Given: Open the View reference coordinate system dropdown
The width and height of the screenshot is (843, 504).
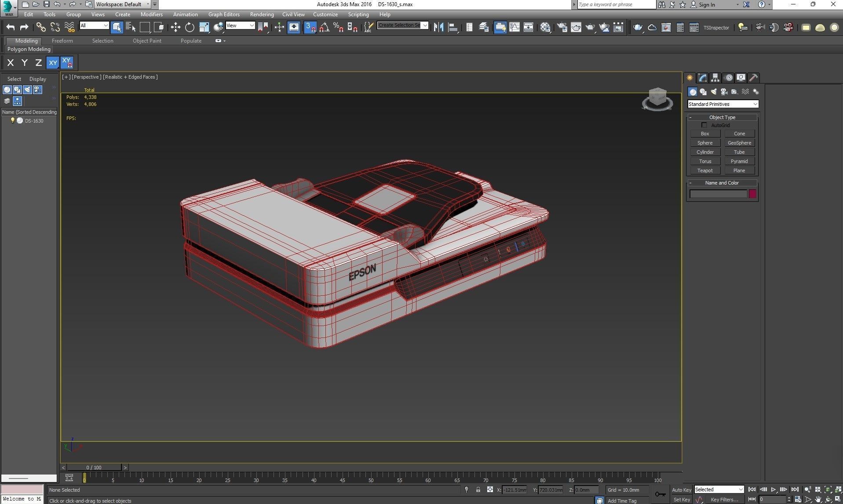Looking at the screenshot, I should (240, 25).
